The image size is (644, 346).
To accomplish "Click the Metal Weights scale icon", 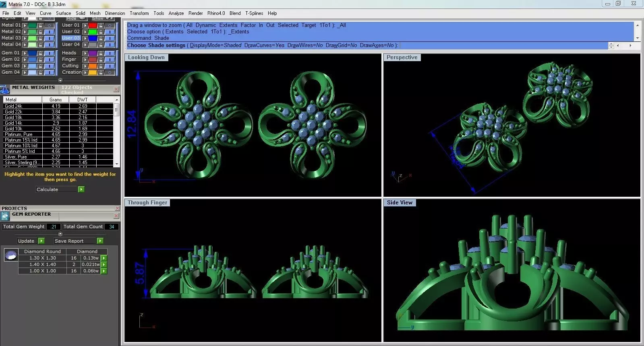I will pyautogui.click(x=5, y=90).
